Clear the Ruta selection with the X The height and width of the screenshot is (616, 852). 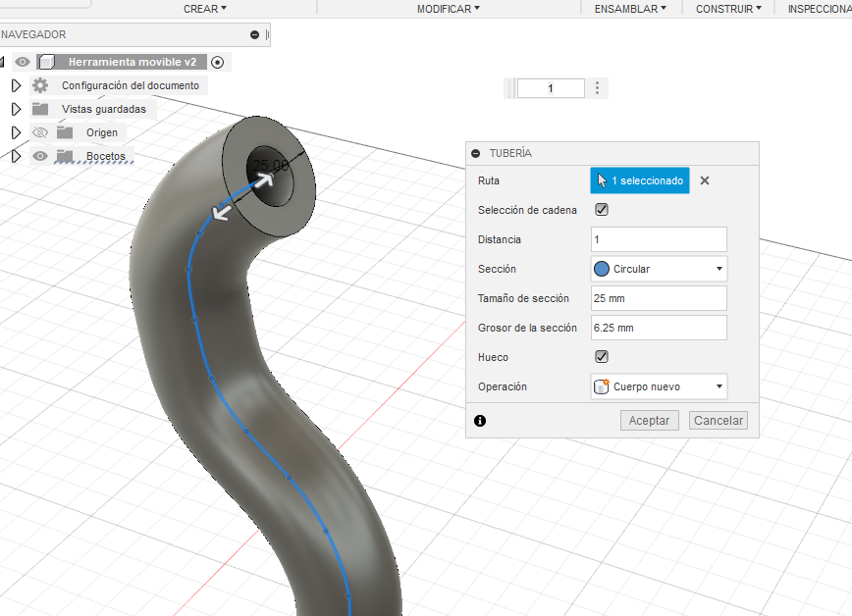click(705, 180)
